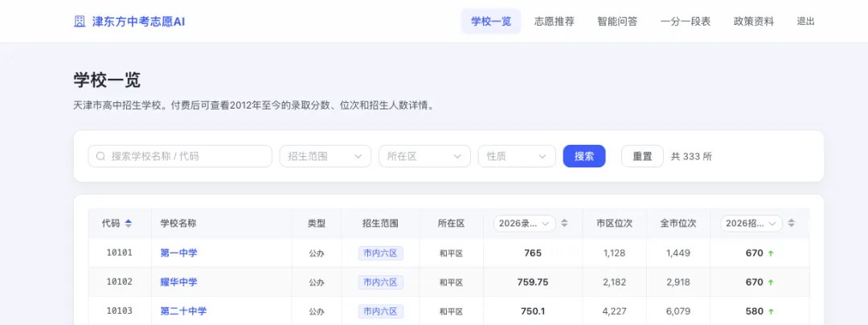Select code cell 10101
Viewport: 868px width, 325px height.
[120, 253]
